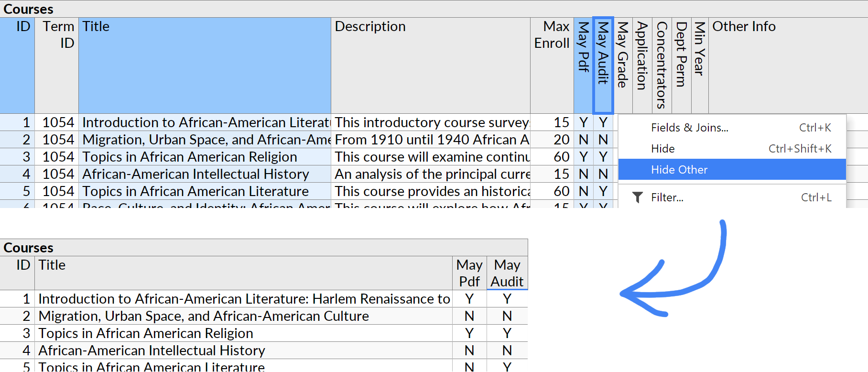868x372 pixels.
Task: Click the Description column header
Action: [430, 66]
